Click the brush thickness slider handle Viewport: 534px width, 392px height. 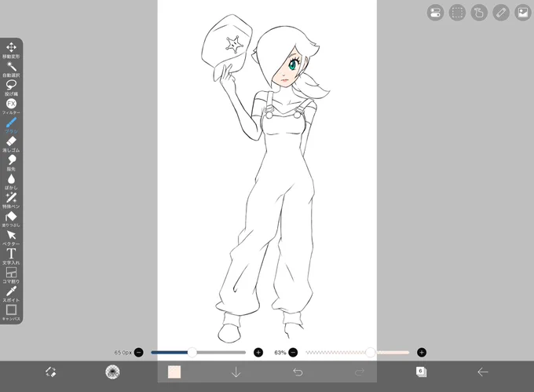coord(192,353)
